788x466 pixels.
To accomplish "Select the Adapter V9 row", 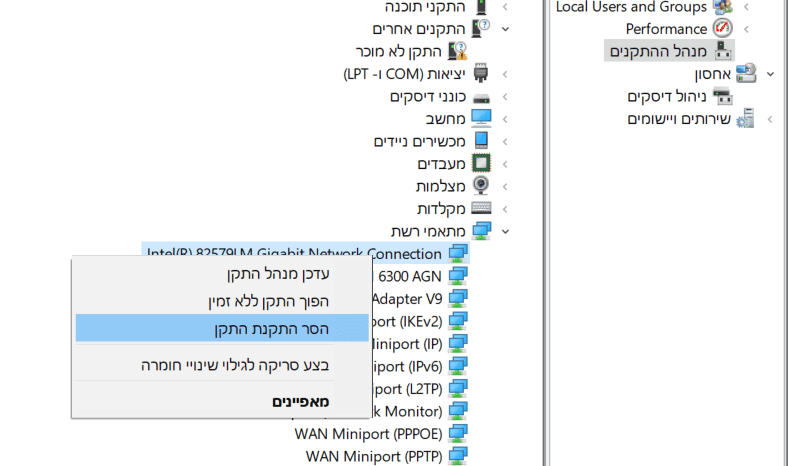I will pos(407,299).
